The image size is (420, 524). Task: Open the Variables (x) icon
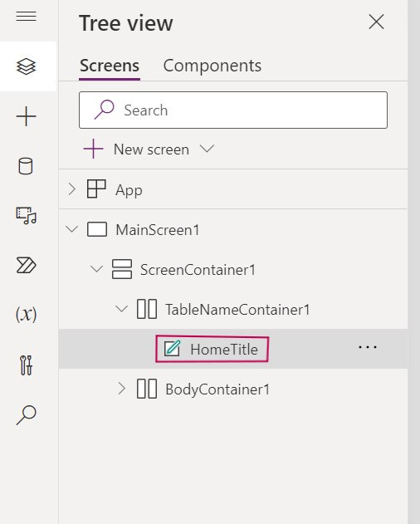pyautogui.click(x=26, y=315)
